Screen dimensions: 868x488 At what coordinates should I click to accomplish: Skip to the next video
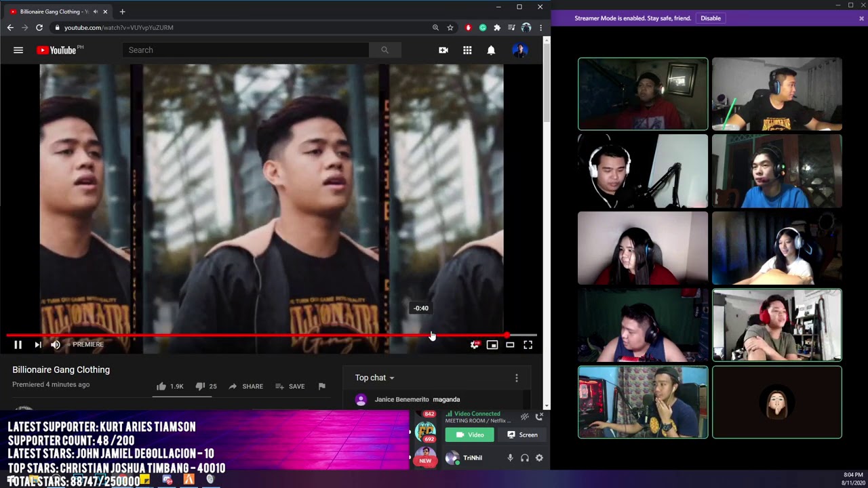point(38,344)
